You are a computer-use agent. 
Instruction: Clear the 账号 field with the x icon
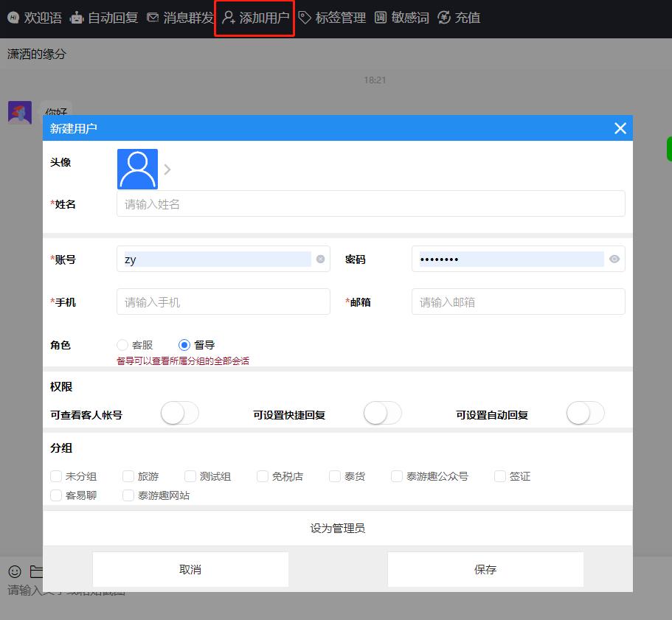pos(320,259)
